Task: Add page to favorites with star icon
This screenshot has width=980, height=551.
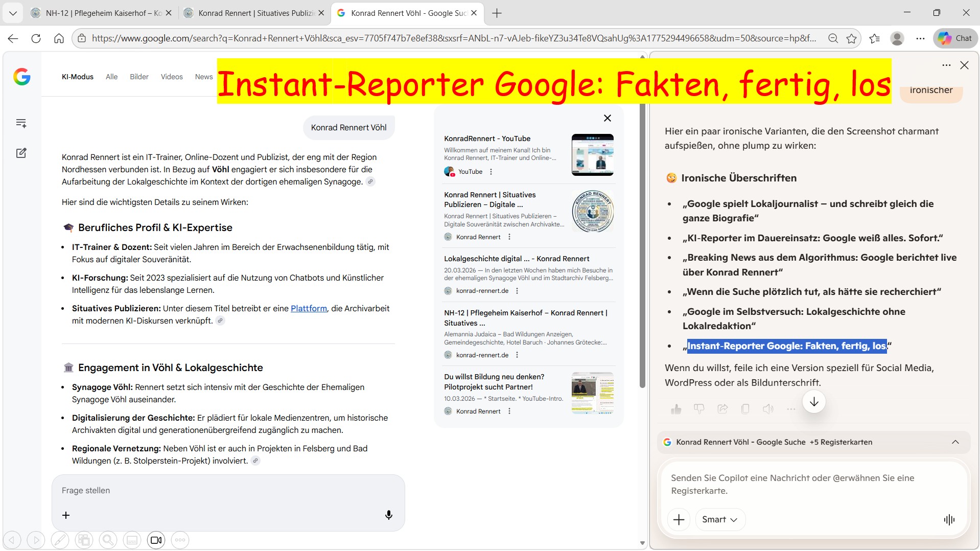Action: (851, 38)
